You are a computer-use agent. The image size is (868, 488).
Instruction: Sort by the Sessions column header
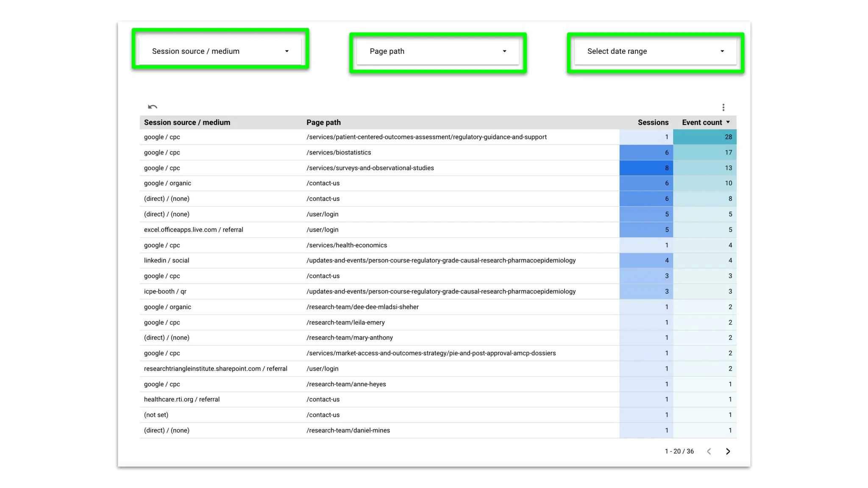click(653, 122)
